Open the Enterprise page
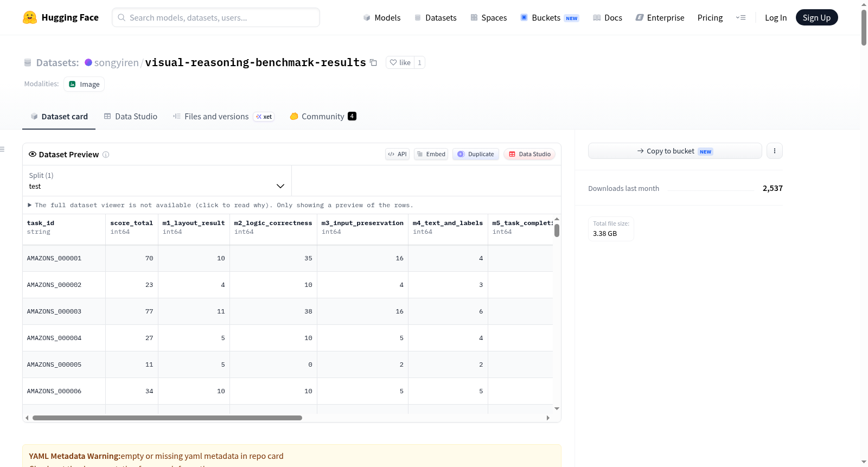The height and width of the screenshot is (467, 868). (x=660, y=17)
